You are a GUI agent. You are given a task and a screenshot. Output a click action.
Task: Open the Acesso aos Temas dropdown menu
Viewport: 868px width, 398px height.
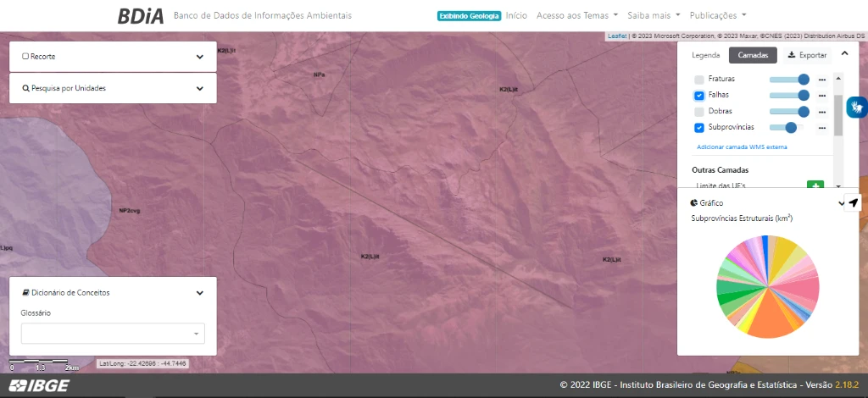(576, 15)
